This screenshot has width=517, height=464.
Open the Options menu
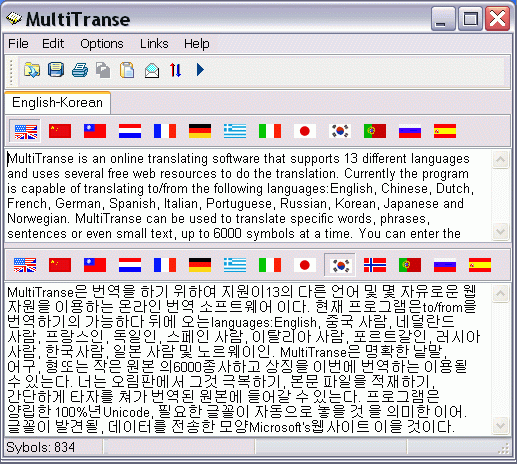(102, 44)
